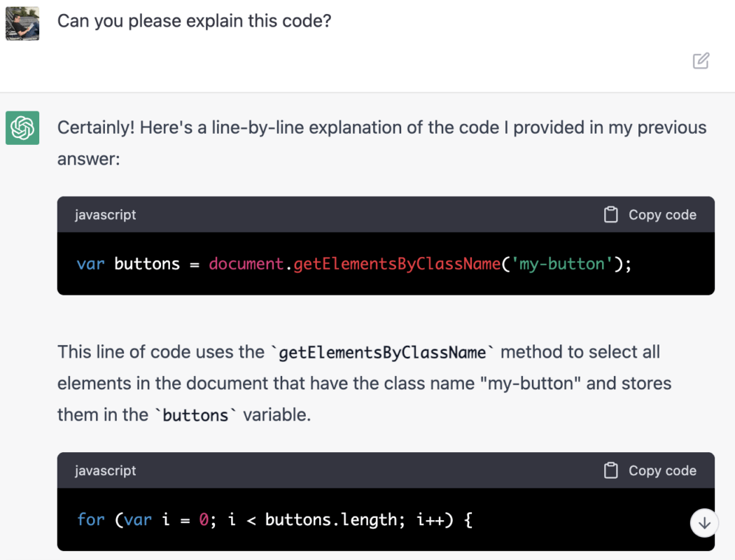Click Copy code on the for loop snippet
735x560 pixels.
pos(661,470)
